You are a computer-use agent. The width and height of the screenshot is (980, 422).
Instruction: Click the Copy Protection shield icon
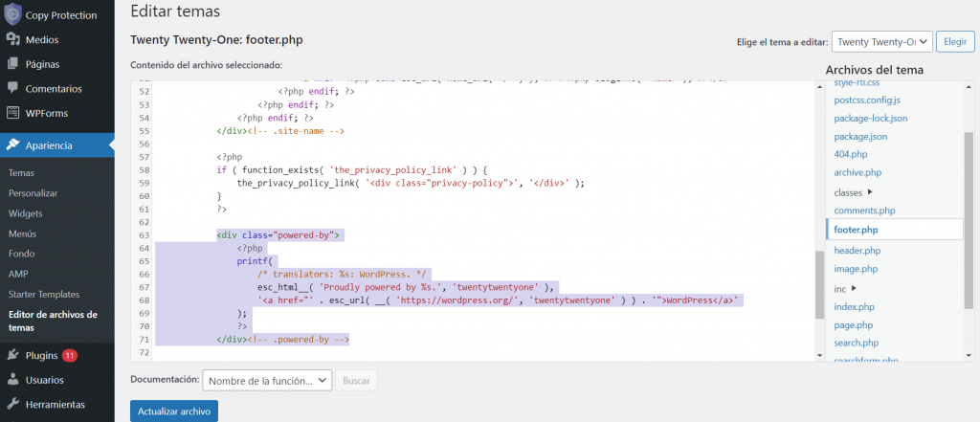tap(13, 15)
